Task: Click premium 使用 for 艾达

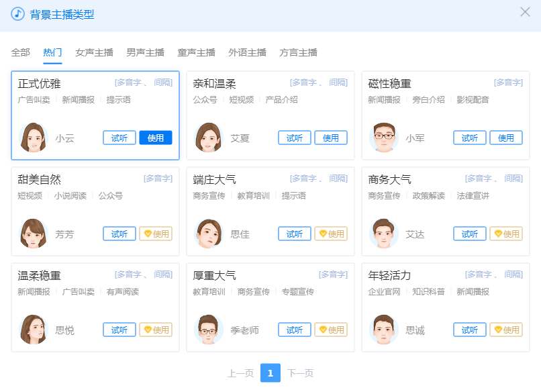Action: click(506, 234)
